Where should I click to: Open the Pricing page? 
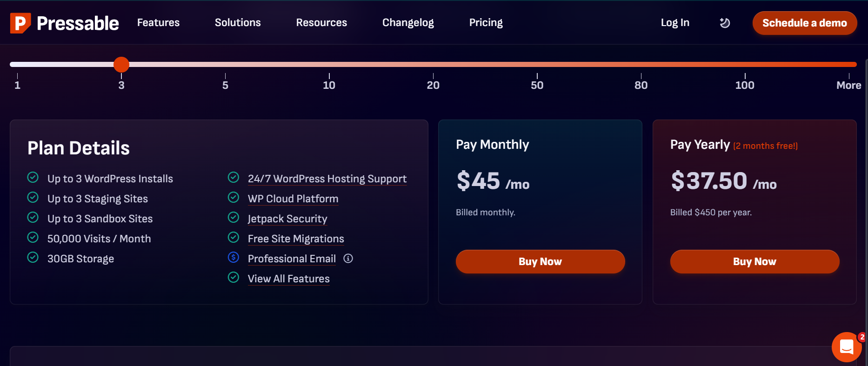[x=486, y=23]
